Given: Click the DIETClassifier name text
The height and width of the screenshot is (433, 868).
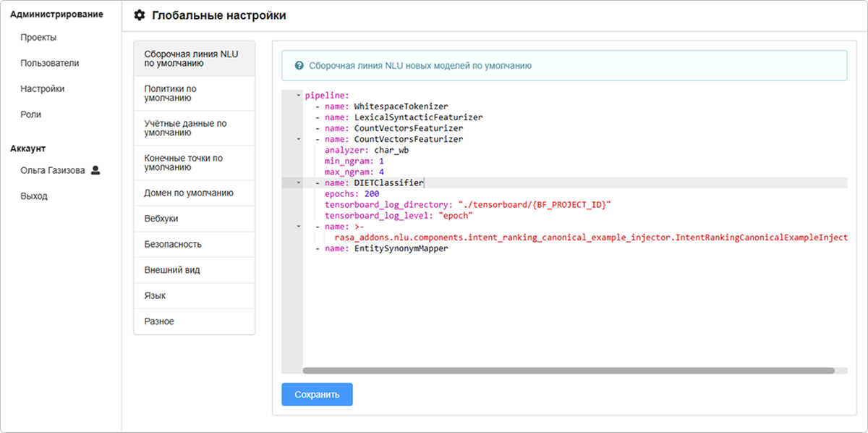Looking at the screenshot, I should (389, 183).
